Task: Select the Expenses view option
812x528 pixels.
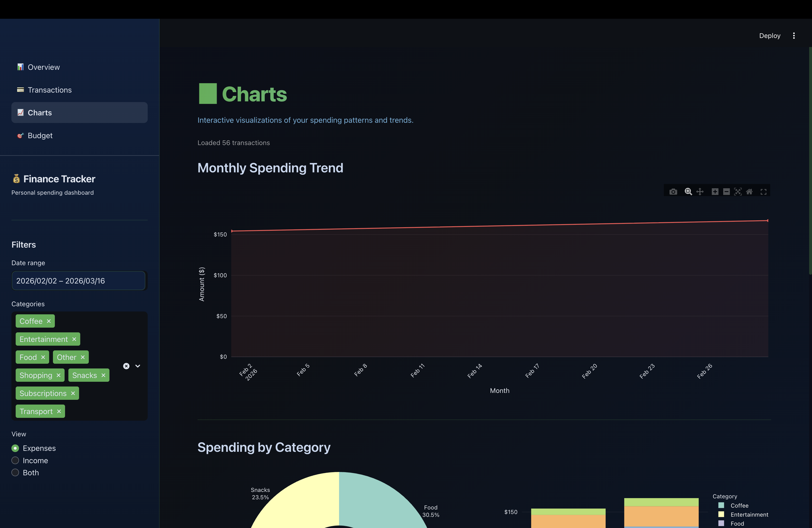Action: point(15,448)
